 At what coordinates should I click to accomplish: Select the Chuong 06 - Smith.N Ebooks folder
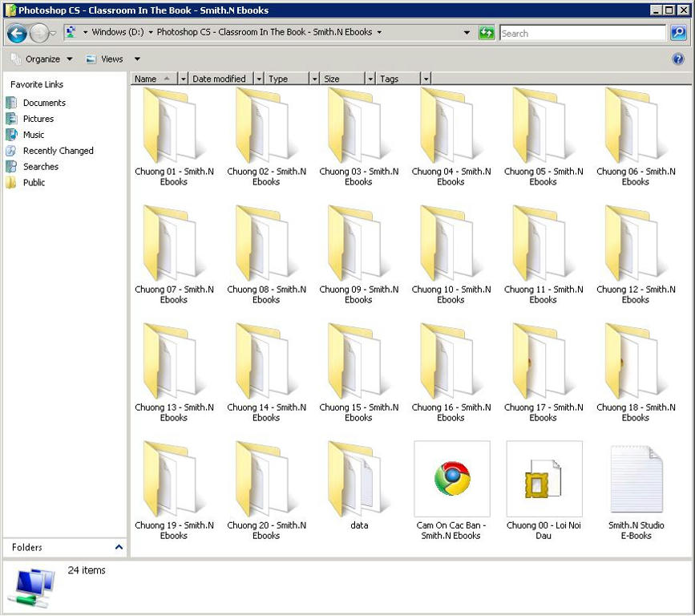[x=636, y=136]
